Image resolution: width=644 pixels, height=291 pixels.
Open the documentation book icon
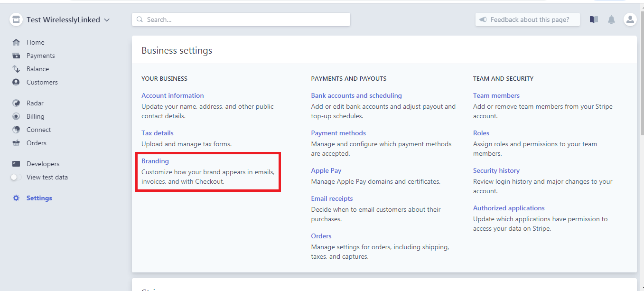pyautogui.click(x=594, y=19)
